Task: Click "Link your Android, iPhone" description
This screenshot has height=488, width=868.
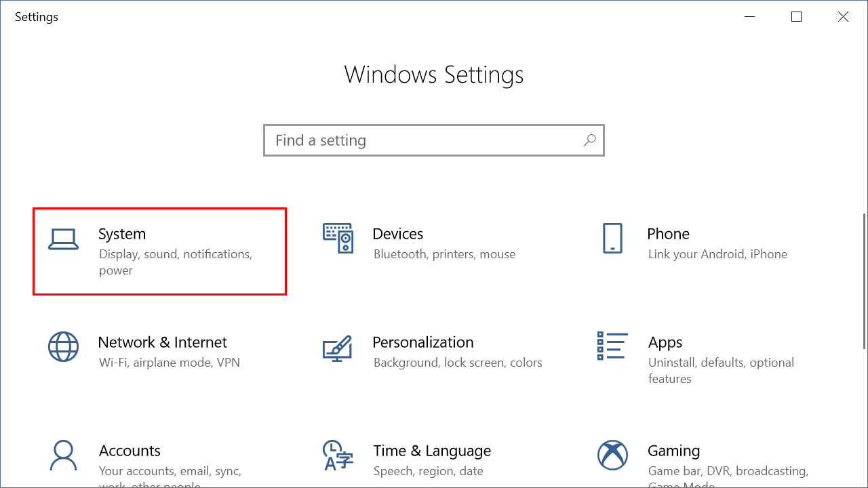Action: 717,254
